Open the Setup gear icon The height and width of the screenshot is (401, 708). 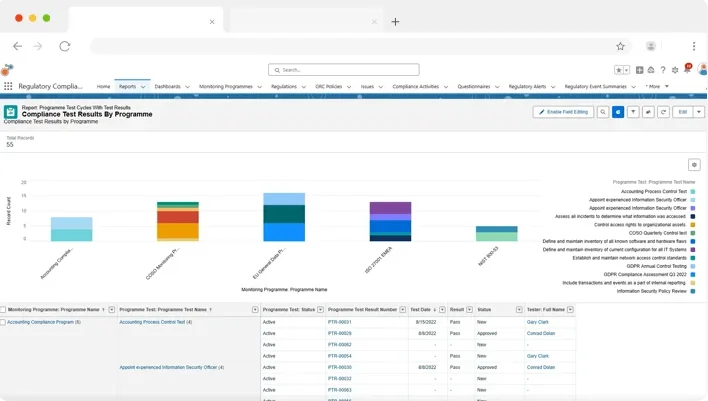pyautogui.click(x=675, y=70)
